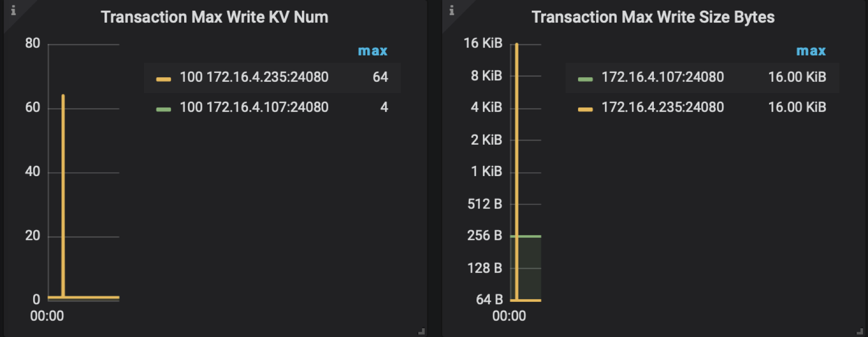
Task: Click the green swatch in the Size Bytes legend
Action: point(585,79)
